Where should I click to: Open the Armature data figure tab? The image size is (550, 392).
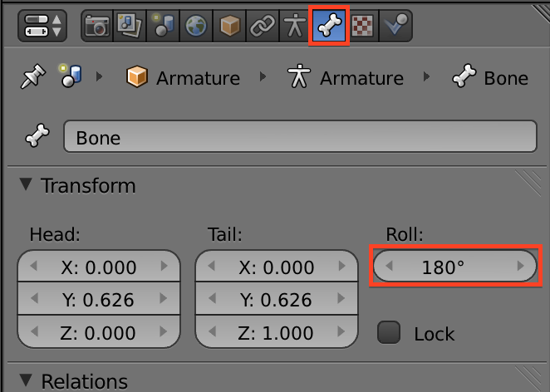tap(294, 27)
